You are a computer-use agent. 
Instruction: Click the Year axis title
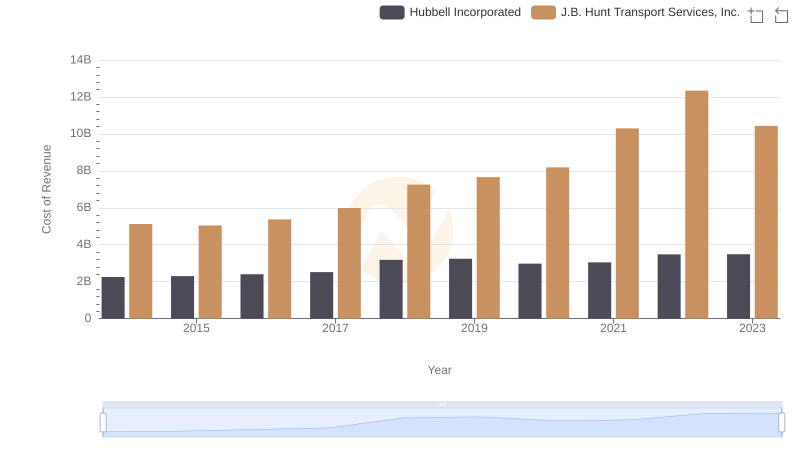click(x=439, y=370)
